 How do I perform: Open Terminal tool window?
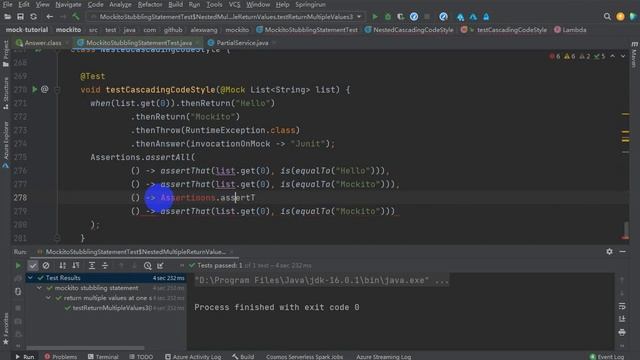coord(103,356)
